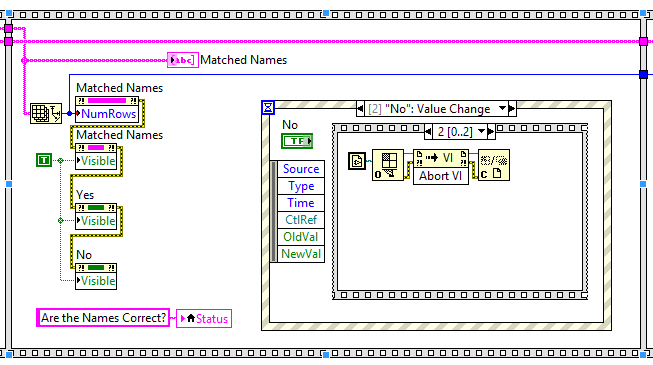Select the CtlRef event data node
The image size is (653, 365).
[301, 220]
